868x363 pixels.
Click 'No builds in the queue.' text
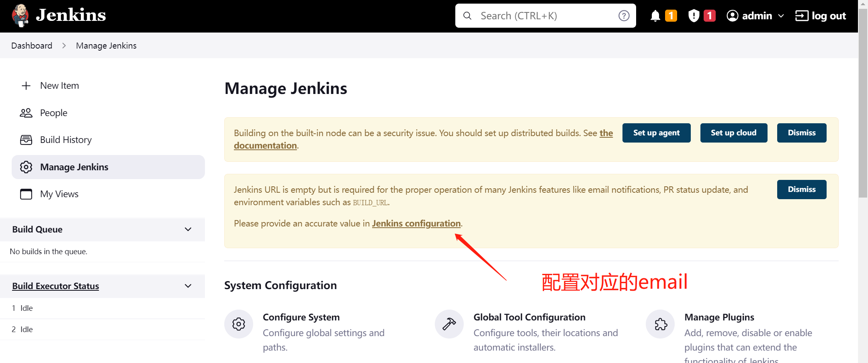tap(49, 251)
